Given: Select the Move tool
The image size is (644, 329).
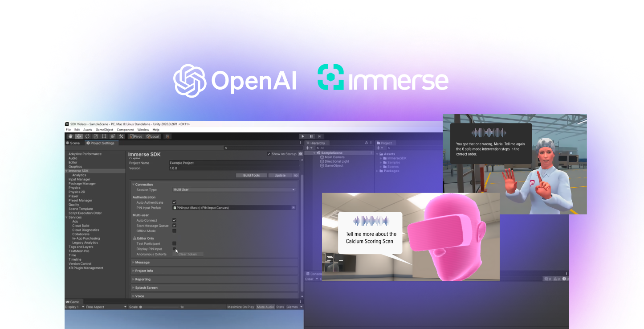Looking at the screenshot, I should coord(79,136).
